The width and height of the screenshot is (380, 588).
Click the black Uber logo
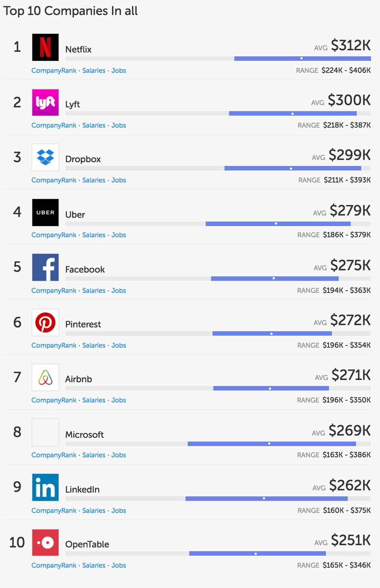(x=45, y=213)
